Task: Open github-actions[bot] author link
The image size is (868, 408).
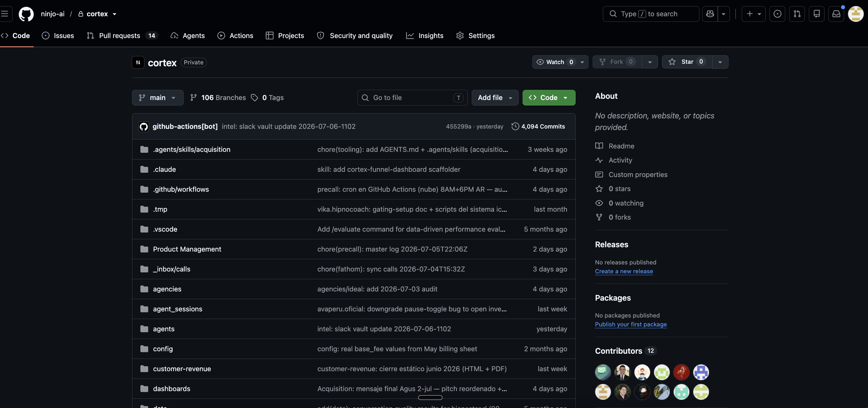Action: (x=185, y=126)
